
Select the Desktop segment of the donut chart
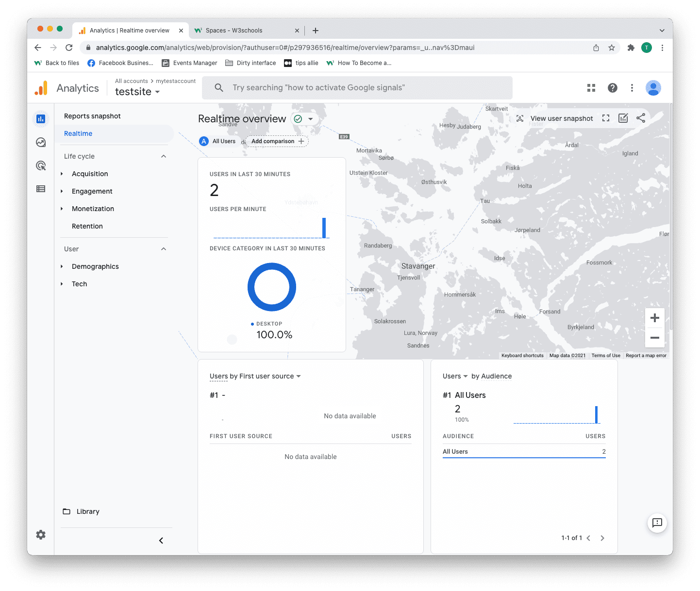click(272, 266)
